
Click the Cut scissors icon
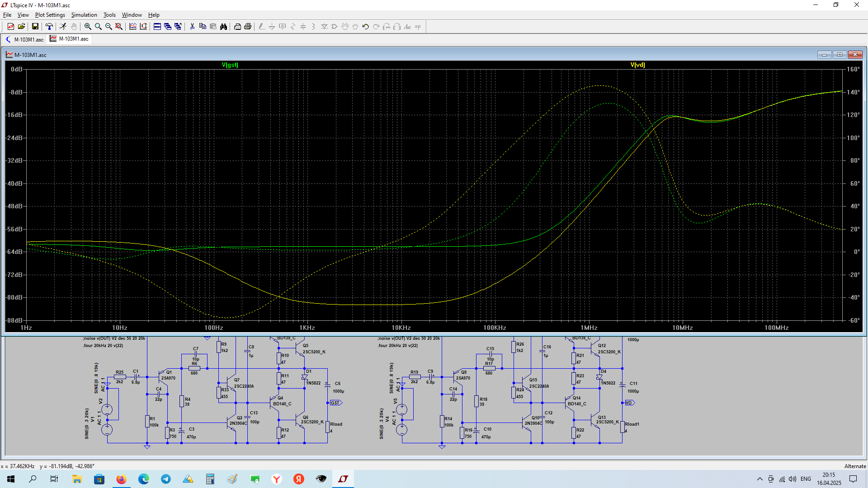point(192,27)
